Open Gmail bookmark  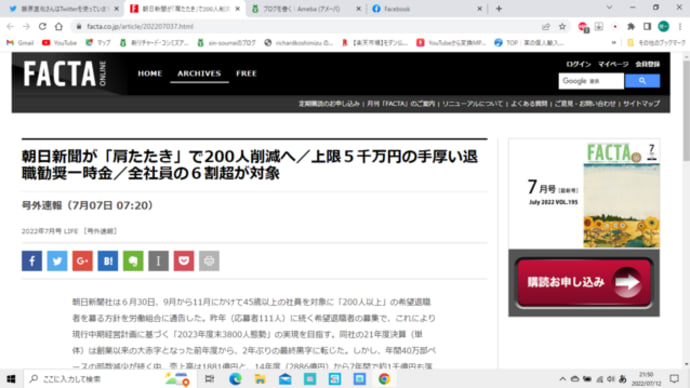tap(20, 43)
